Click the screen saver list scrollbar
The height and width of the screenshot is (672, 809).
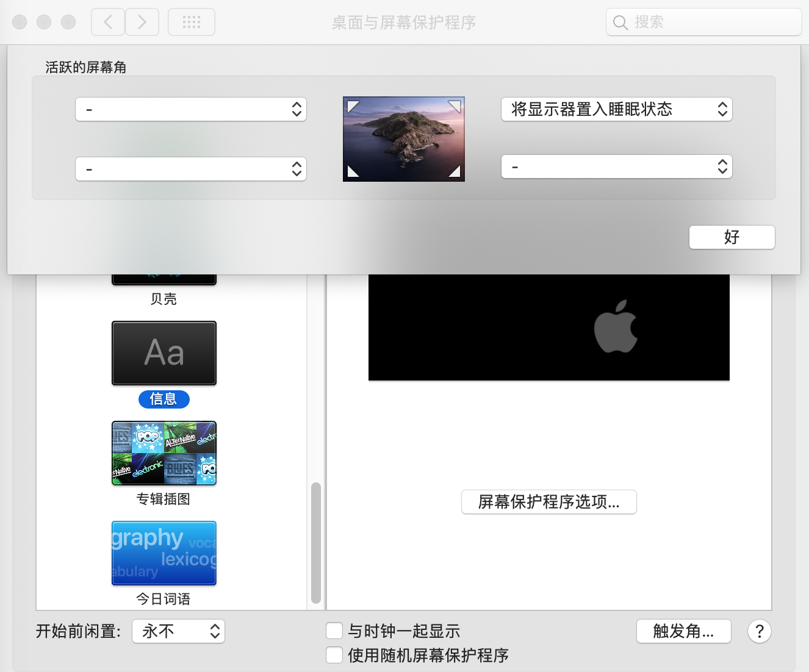pyautogui.click(x=315, y=543)
